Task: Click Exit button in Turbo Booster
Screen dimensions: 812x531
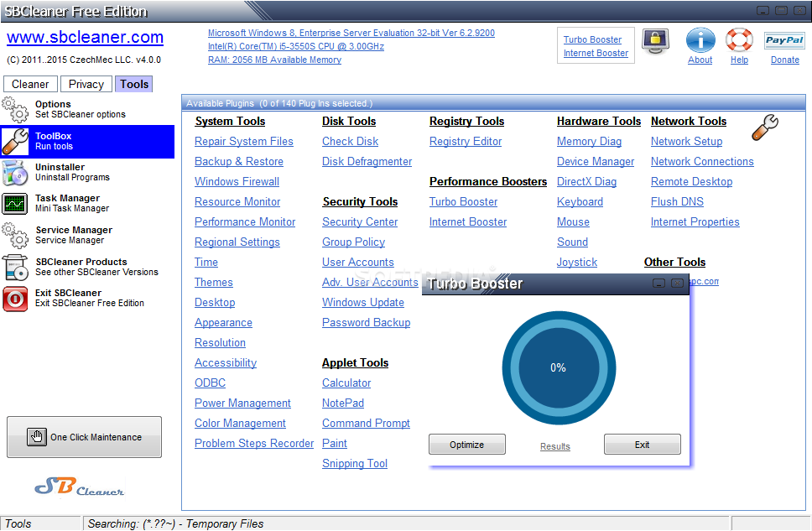Action: pos(643,445)
